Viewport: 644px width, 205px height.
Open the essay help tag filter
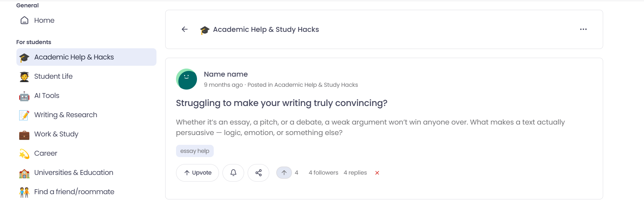coord(195,151)
